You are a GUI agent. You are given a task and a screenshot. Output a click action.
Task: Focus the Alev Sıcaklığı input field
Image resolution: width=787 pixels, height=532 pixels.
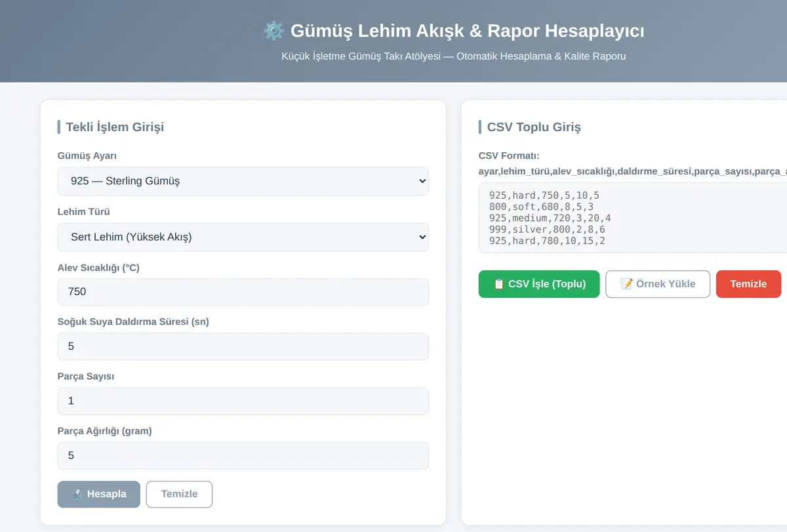tap(243, 292)
